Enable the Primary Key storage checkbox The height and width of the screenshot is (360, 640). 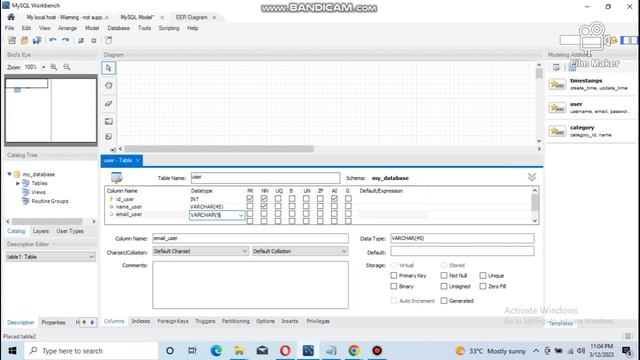point(394,276)
